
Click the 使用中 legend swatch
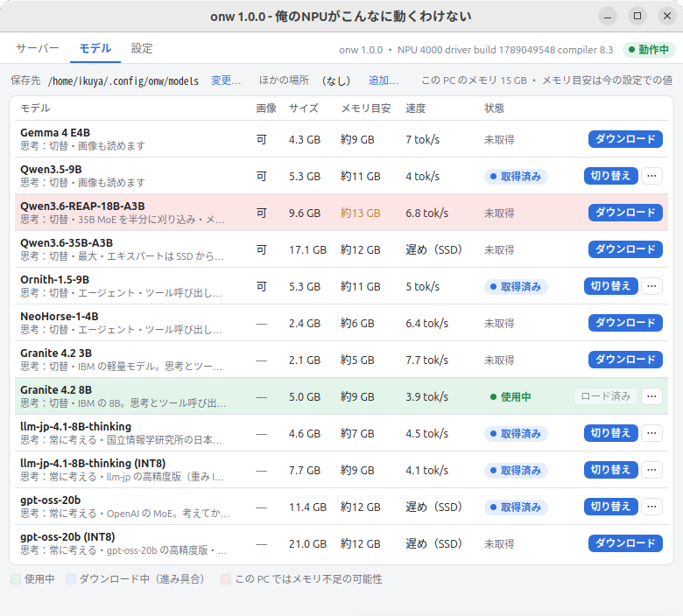click(x=16, y=579)
